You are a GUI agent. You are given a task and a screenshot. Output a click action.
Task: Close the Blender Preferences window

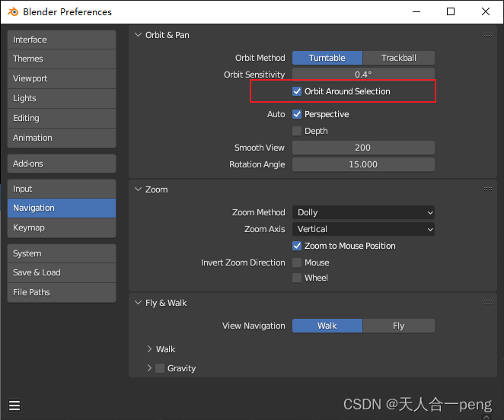pos(486,11)
